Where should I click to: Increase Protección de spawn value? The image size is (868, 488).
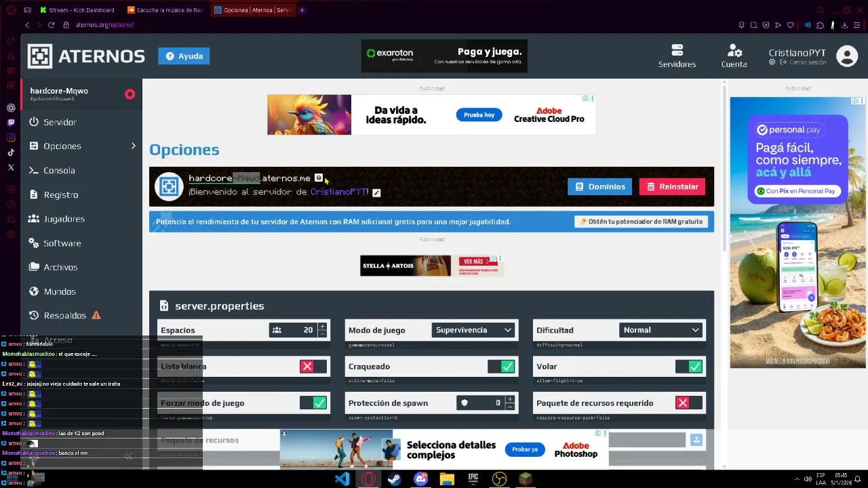tap(510, 399)
